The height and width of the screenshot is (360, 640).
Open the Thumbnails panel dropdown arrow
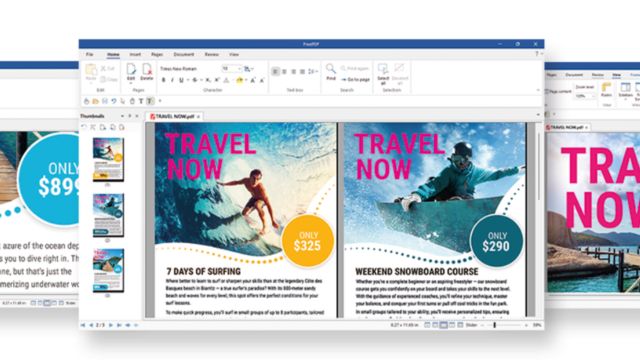coord(122,116)
